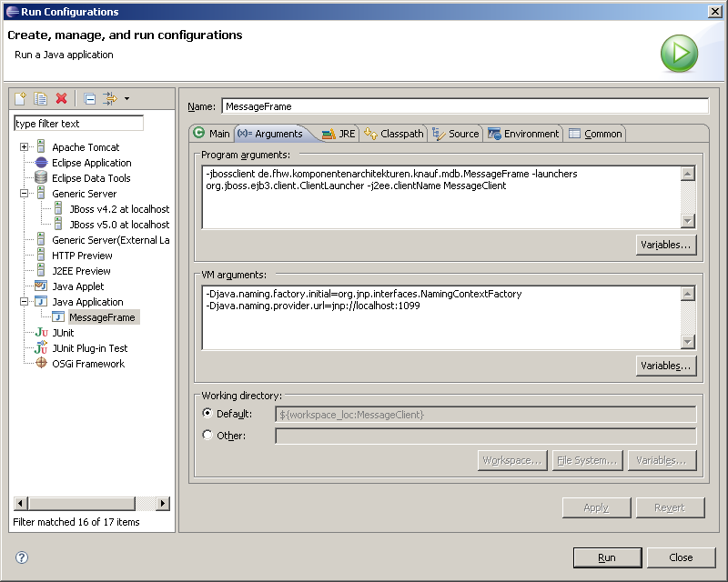The image size is (728, 582).
Task: Click the Workspace... button
Action: (x=512, y=460)
